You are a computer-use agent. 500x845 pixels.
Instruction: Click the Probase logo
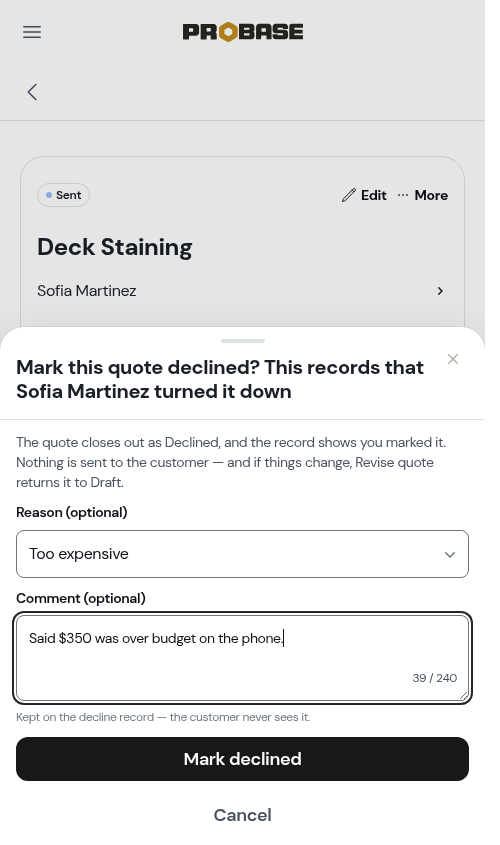242,32
